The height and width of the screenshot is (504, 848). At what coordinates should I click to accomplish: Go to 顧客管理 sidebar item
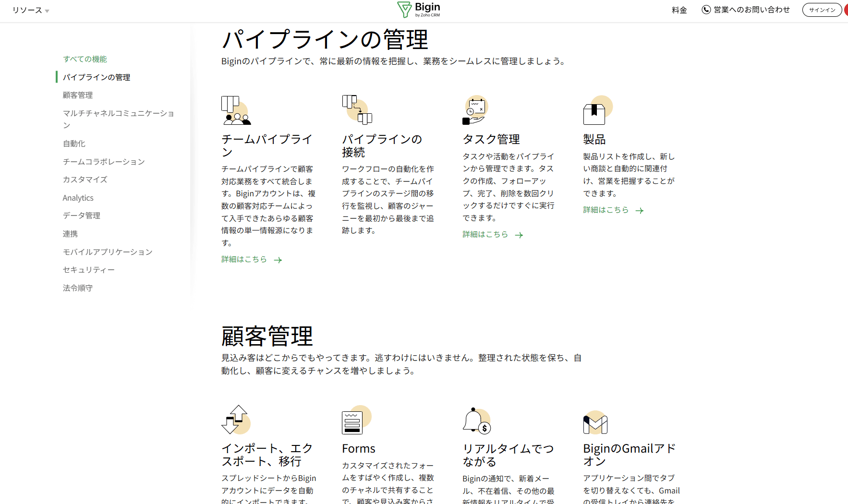tap(78, 95)
